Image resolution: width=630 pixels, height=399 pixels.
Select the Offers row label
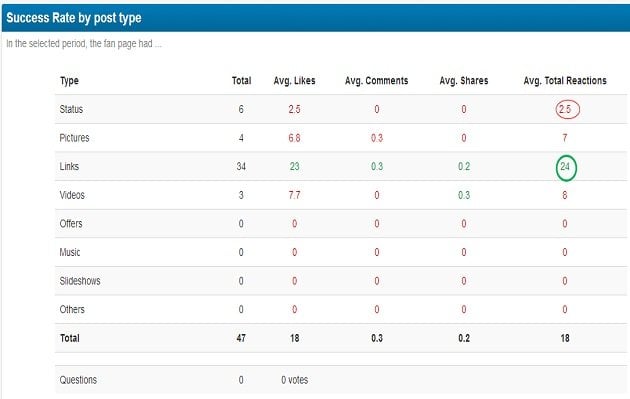point(71,224)
